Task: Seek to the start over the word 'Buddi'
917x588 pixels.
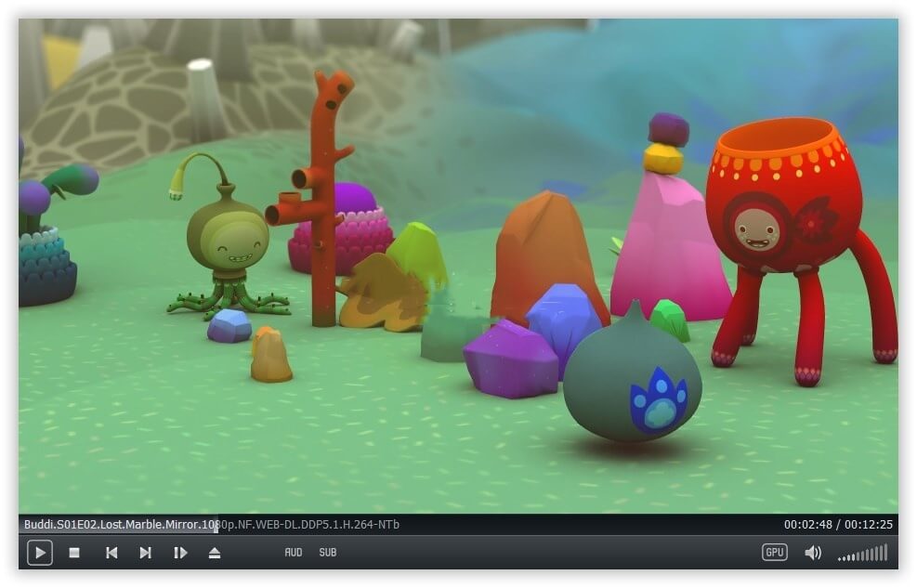Action: (x=36, y=525)
